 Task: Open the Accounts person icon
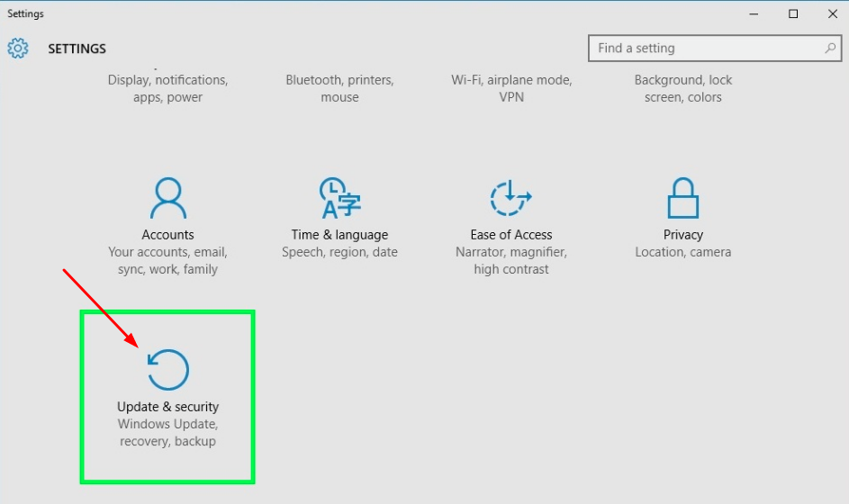point(167,198)
